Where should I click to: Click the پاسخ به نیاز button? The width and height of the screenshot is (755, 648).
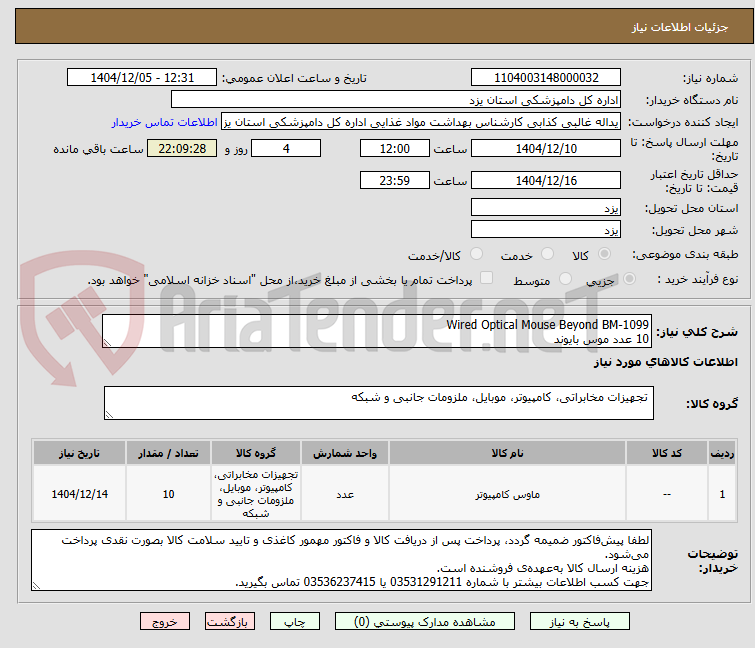[579, 622]
